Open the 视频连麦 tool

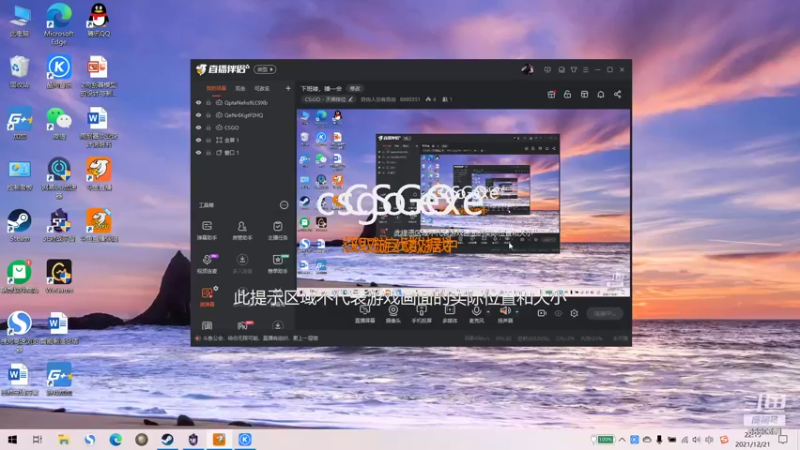(207, 264)
